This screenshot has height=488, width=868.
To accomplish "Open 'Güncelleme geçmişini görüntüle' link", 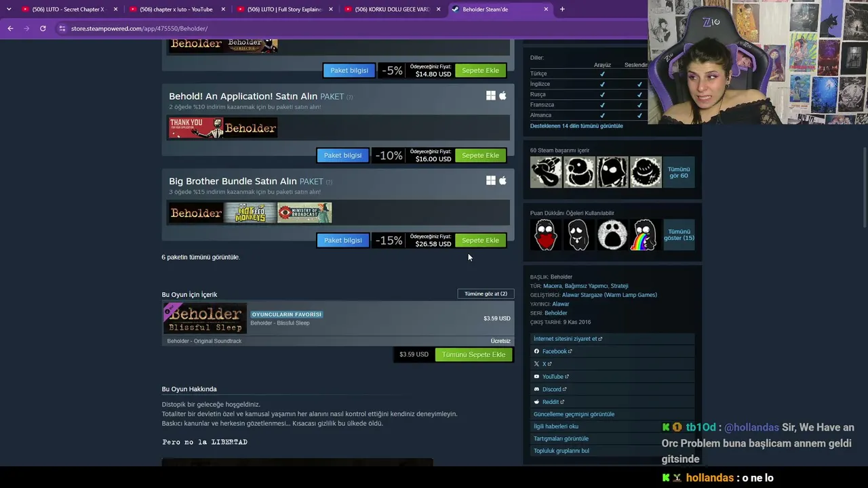I will tap(574, 414).
